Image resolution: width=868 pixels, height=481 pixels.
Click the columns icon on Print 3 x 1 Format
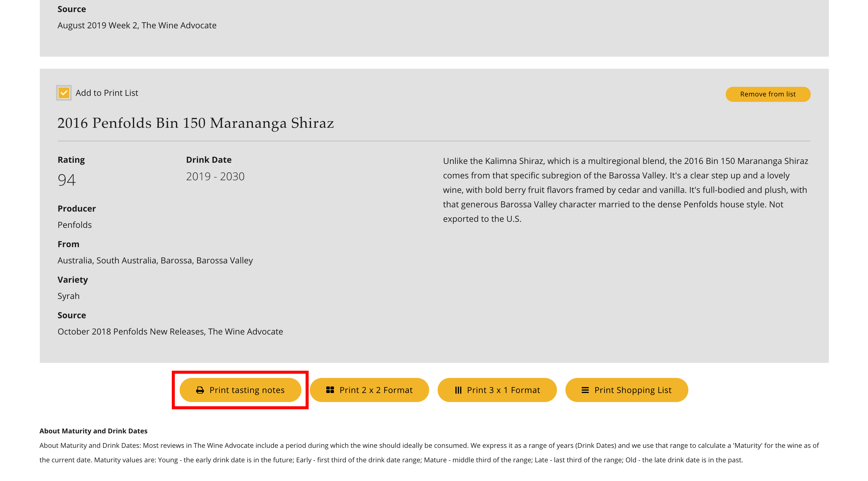[x=458, y=390]
